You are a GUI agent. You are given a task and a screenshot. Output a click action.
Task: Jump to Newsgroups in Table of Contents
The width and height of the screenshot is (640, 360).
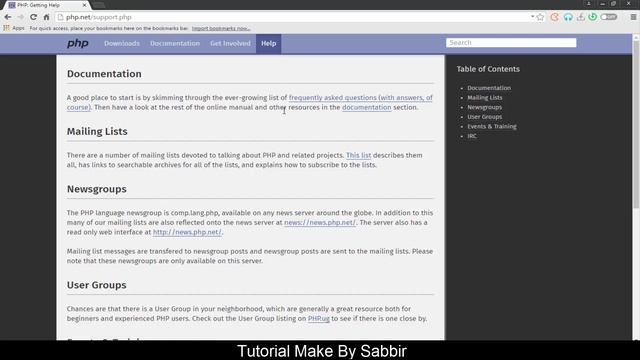(x=484, y=107)
